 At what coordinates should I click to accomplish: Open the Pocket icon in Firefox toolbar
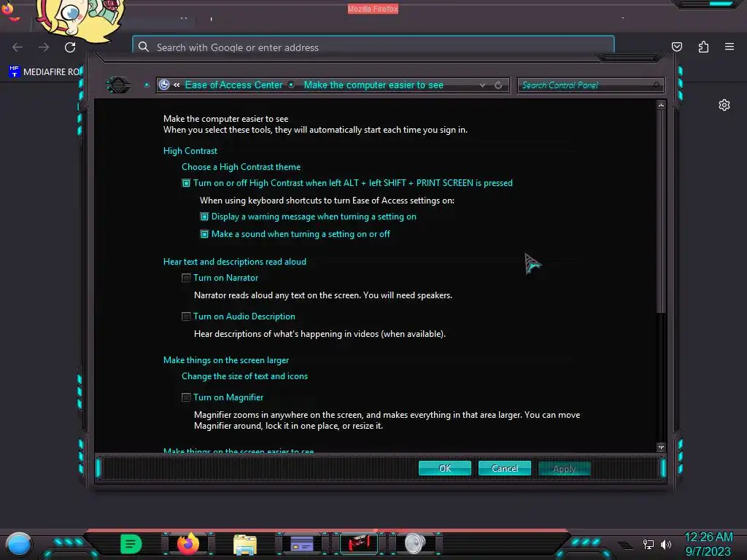[677, 47]
